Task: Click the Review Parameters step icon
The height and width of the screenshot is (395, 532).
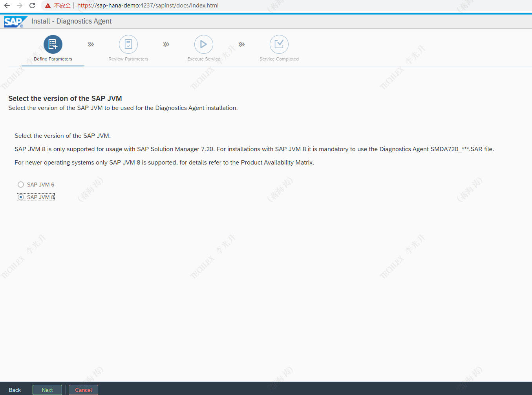Action: pyautogui.click(x=128, y=44)
